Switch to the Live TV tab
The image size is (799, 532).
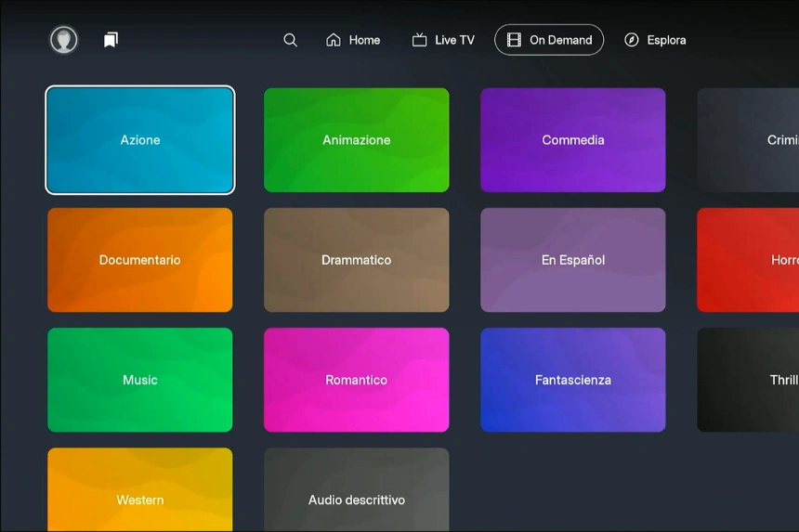[x=443, y=40]
